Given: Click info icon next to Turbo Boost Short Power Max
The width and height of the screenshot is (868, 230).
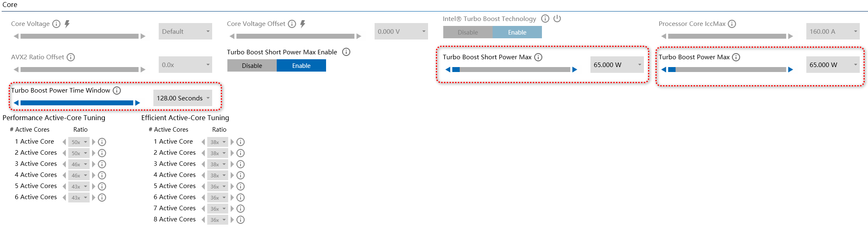Looking at the screenshot, I should pos(538,57).
